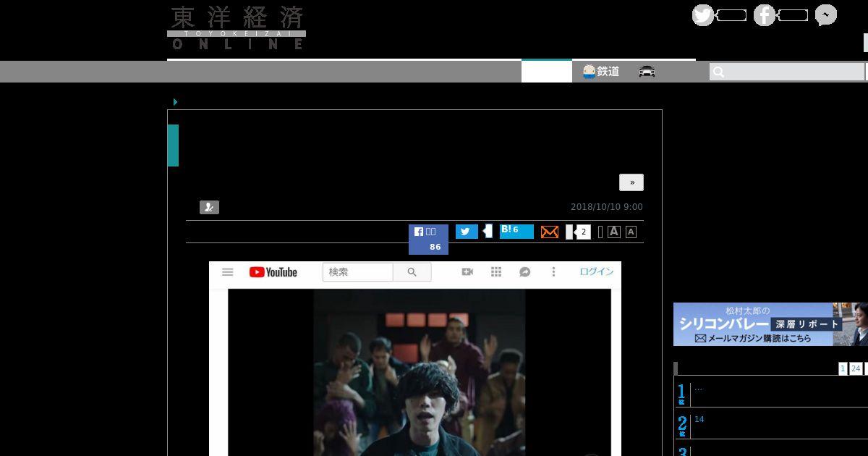Screen dimensions: 868x456
Task: Open the author profile icon
Action: click(x=209, y=207)
